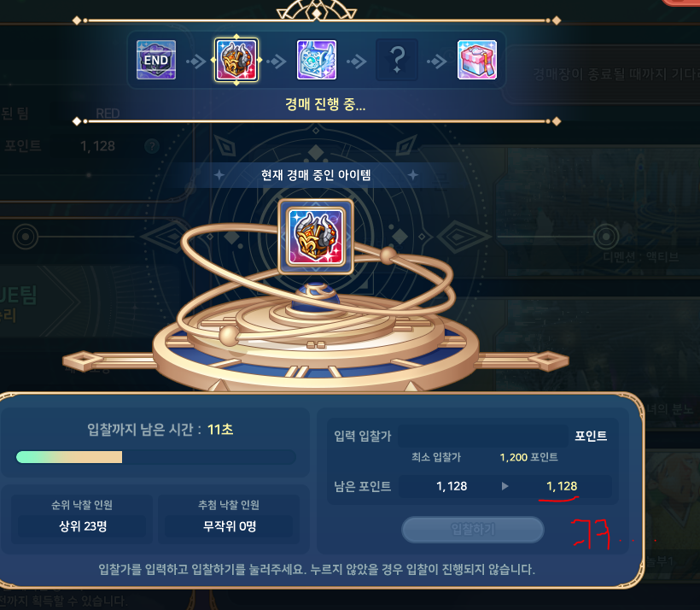Click the arrow after the END icon
The image size is (700, 610).
195,61
